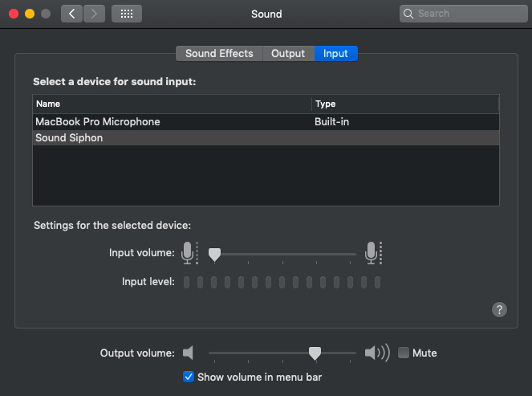Uncheck Show volume in menu bar
This screenshot has width=532, height=396.
[189, 377]
